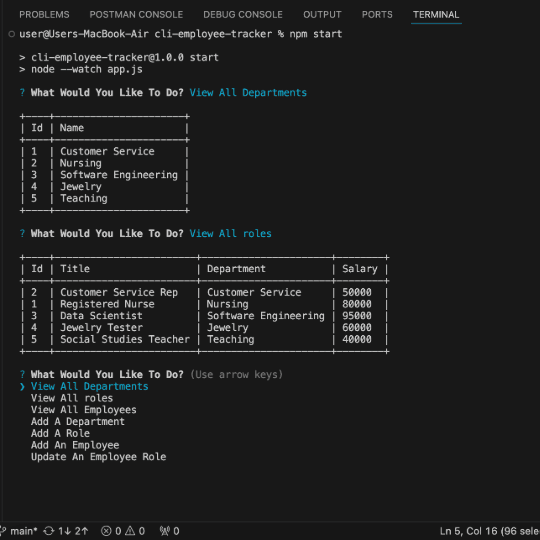Click salary value 50000
Image resolution: width=540 pixels, height=540 pixels.
tap(357, 292)
